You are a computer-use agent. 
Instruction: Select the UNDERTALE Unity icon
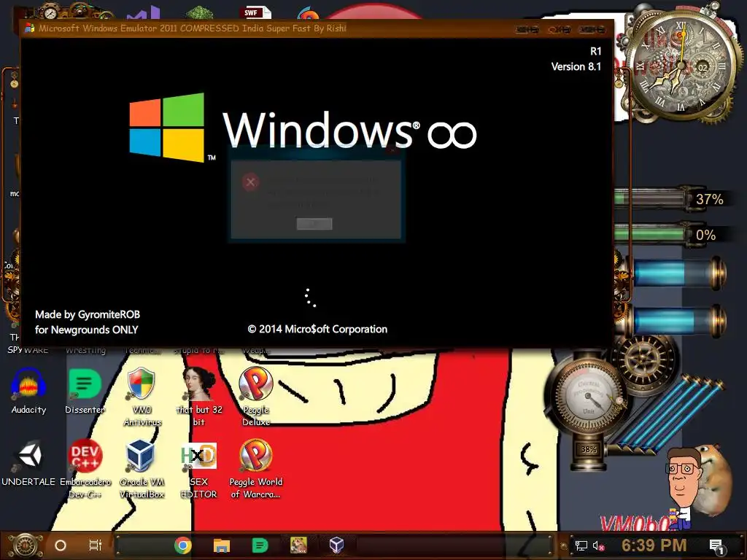(x=29, y=455)
